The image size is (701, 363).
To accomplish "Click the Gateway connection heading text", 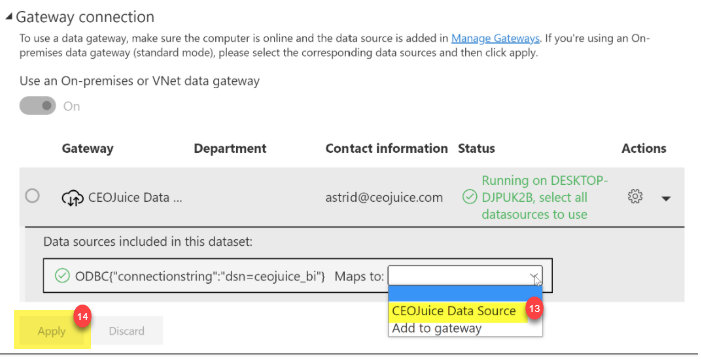I will [85, 17].
